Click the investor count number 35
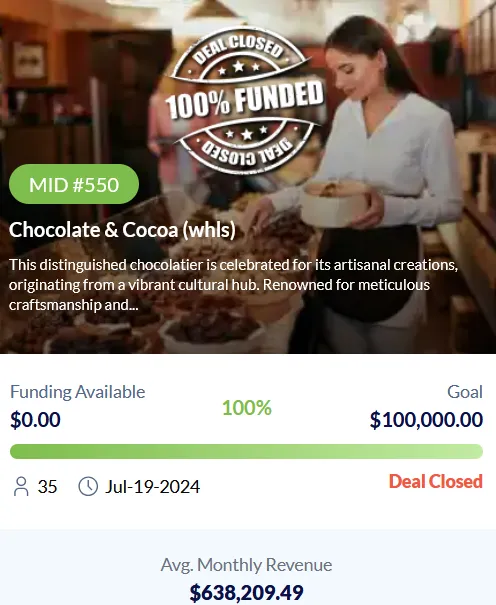496x605 pixels. (x=47, y=487)
